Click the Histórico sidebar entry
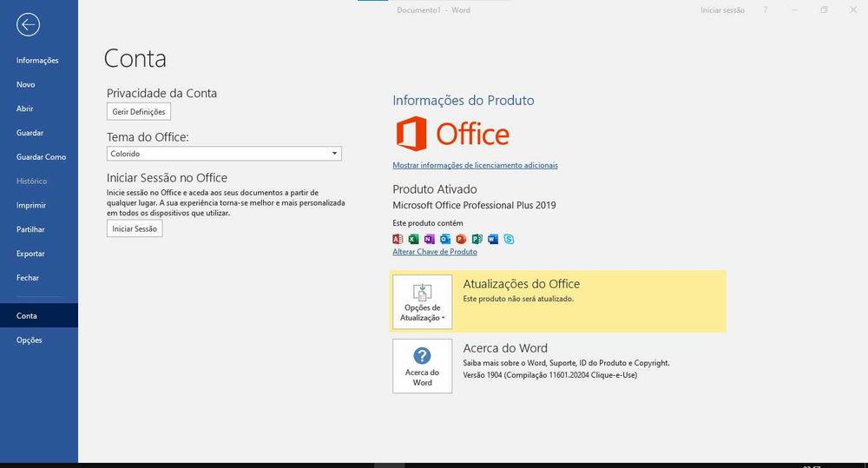Image resolution: width=868 pixels, height=468 pixels. coord(39,181)
